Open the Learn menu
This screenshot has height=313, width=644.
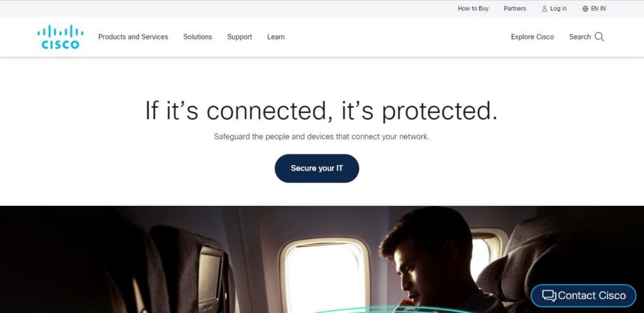click(275, 37)
